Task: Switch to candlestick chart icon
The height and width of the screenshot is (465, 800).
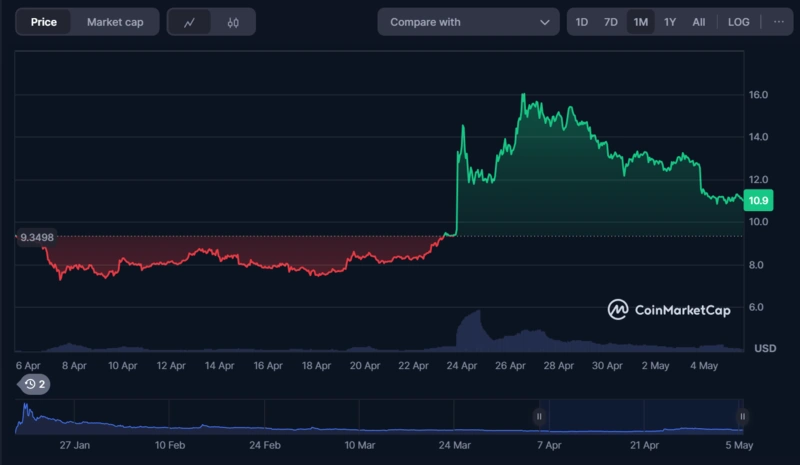Action: (x=233, y=22)
